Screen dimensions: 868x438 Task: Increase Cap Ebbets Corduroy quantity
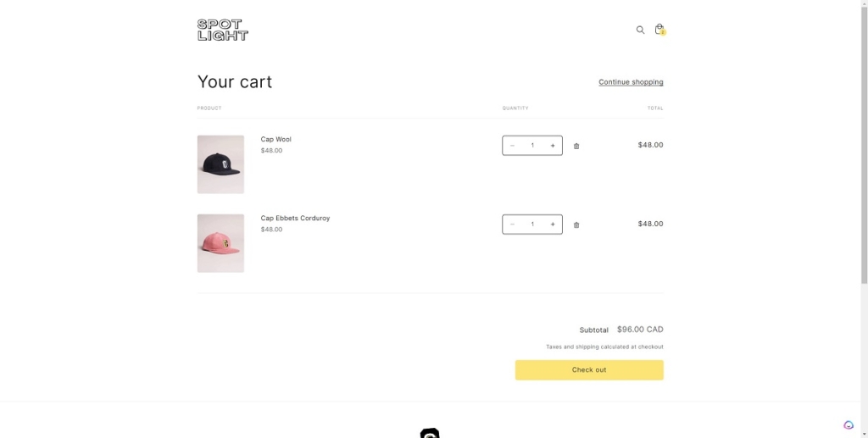pyautogui.click(x=553, y=225)
